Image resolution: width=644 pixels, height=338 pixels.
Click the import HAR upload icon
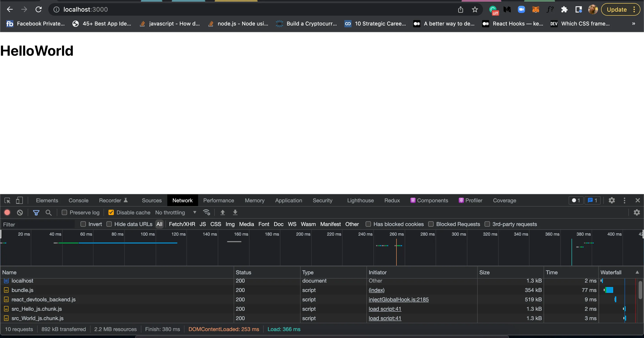pos(222,213)
